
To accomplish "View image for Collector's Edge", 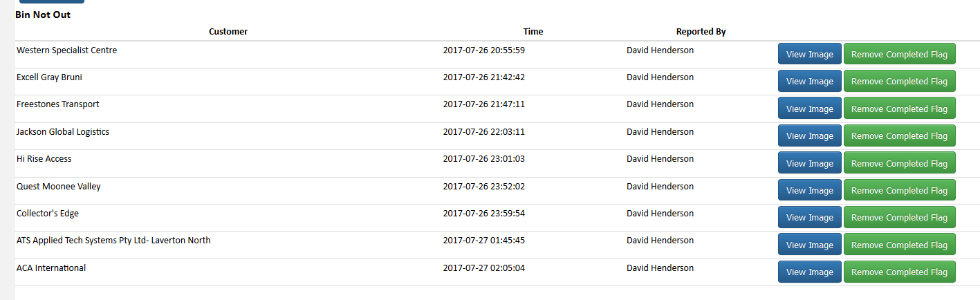I will click(x=810, y=217).
